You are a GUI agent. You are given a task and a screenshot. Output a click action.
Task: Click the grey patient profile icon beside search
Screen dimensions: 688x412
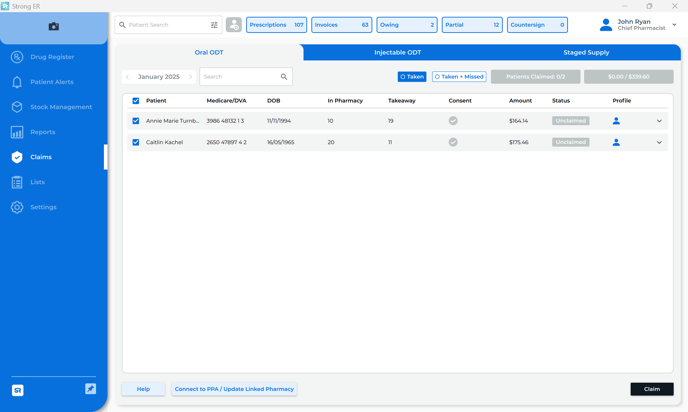tap(234, 25)
